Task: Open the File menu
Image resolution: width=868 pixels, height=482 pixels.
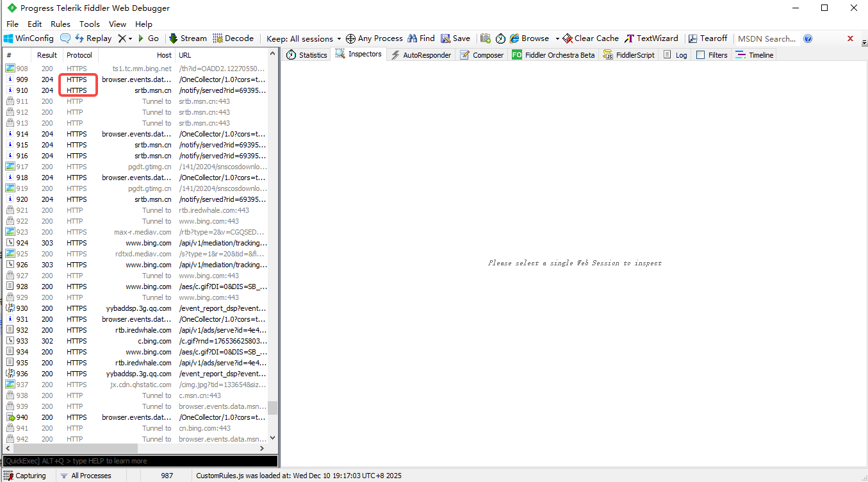Action: 12,24
